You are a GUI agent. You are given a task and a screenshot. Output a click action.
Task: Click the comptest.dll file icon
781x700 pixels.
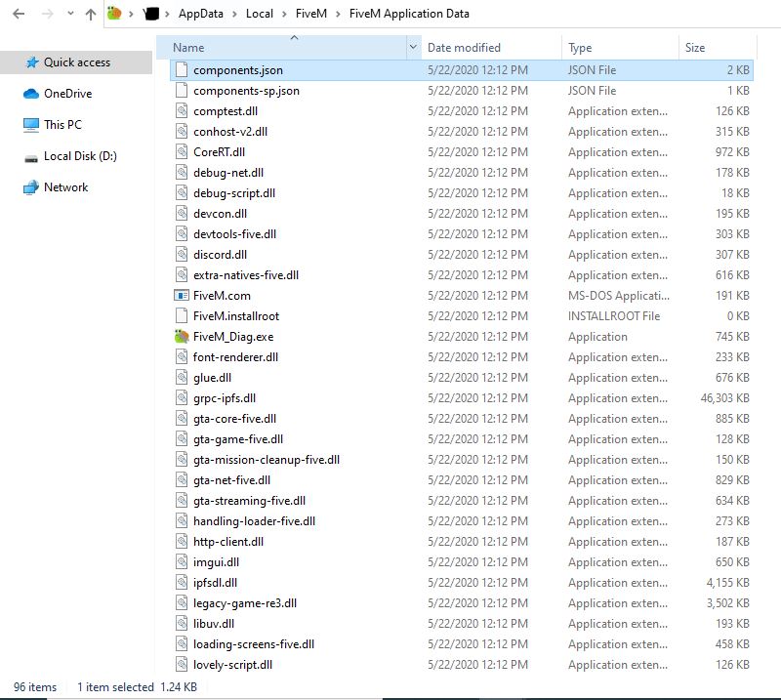[x=182, y=111]
